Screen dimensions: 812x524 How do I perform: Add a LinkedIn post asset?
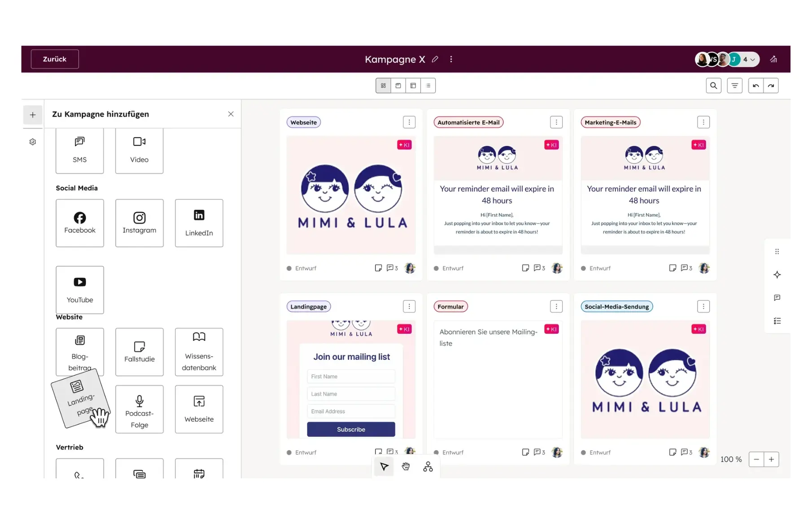(x=199, y=223)
